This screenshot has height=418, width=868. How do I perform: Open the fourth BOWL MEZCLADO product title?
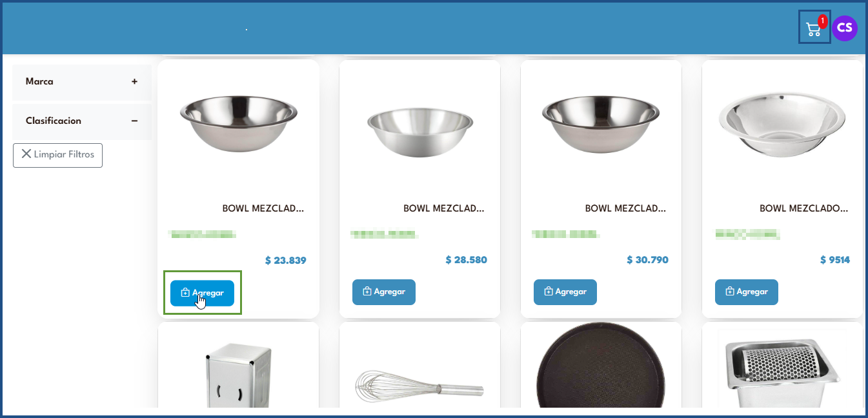pyautogui.click(x=803, y=208)
